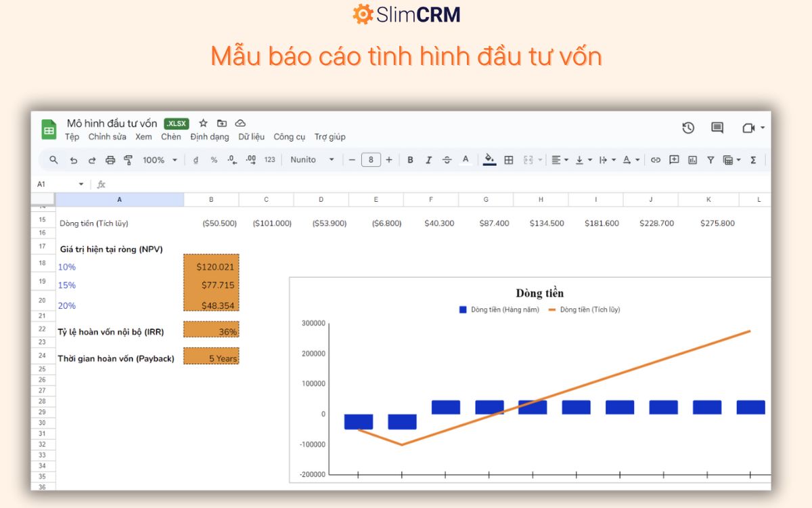Star the Mô hình đầu tư vốn spreadsheet
This screenshot has width=812, height=508.
(x=203, y=123)
